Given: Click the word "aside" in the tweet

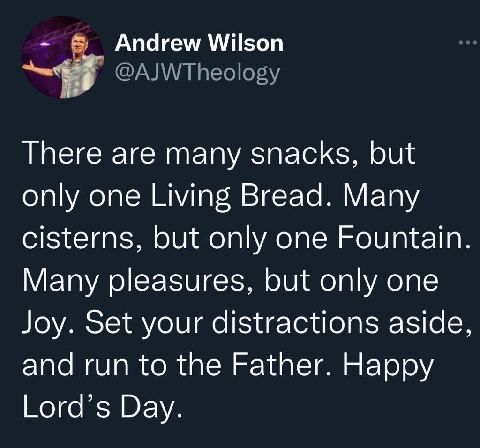Looking at the screenshot, I should (x=426, y=323).
